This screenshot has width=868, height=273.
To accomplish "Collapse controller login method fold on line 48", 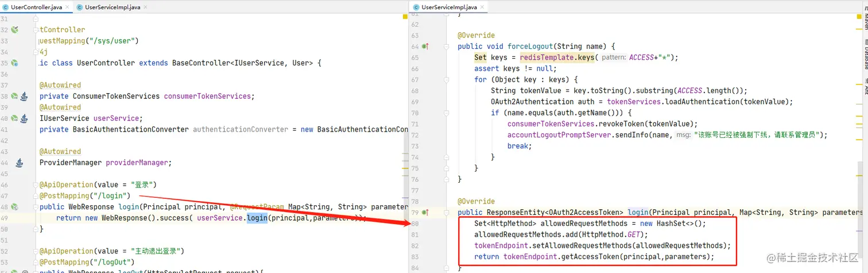I will tap(35, 207).
